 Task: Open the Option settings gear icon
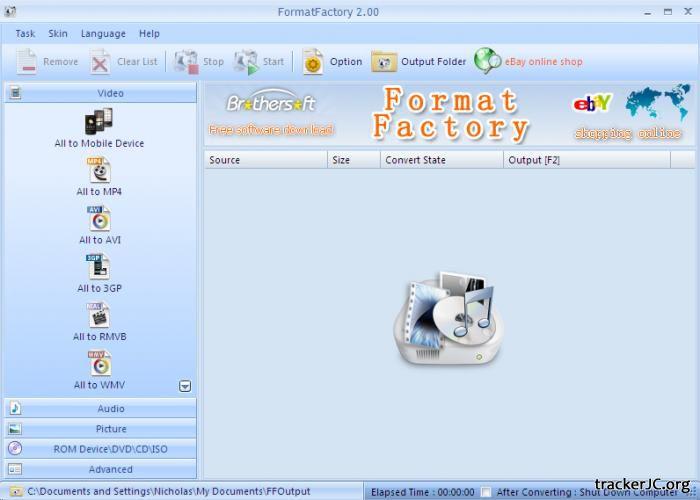point(313,62)
